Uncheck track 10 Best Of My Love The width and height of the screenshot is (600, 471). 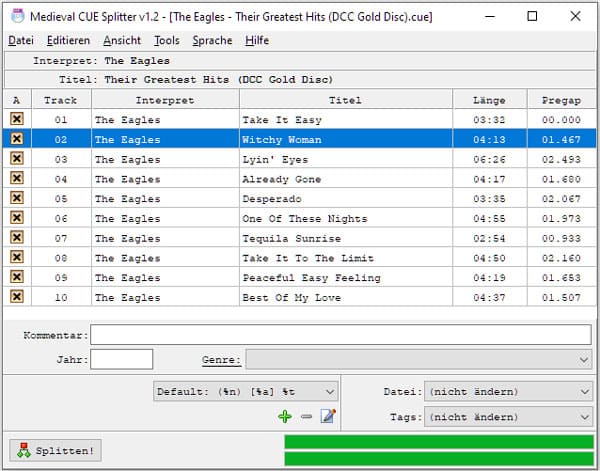tap(17, 297)
